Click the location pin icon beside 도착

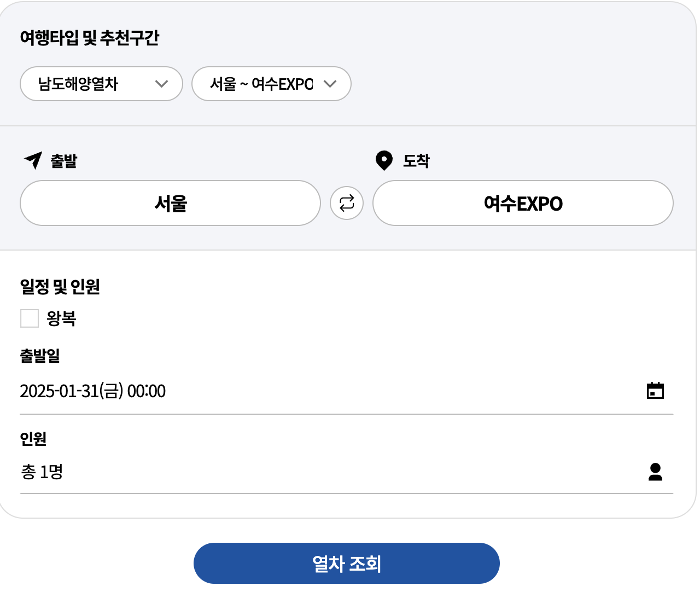click(383, 160)
